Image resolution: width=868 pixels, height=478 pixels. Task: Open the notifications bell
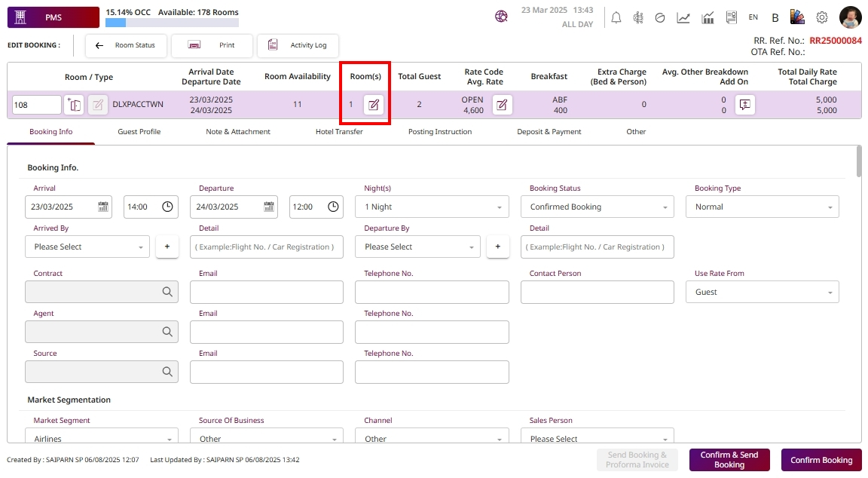616,17
